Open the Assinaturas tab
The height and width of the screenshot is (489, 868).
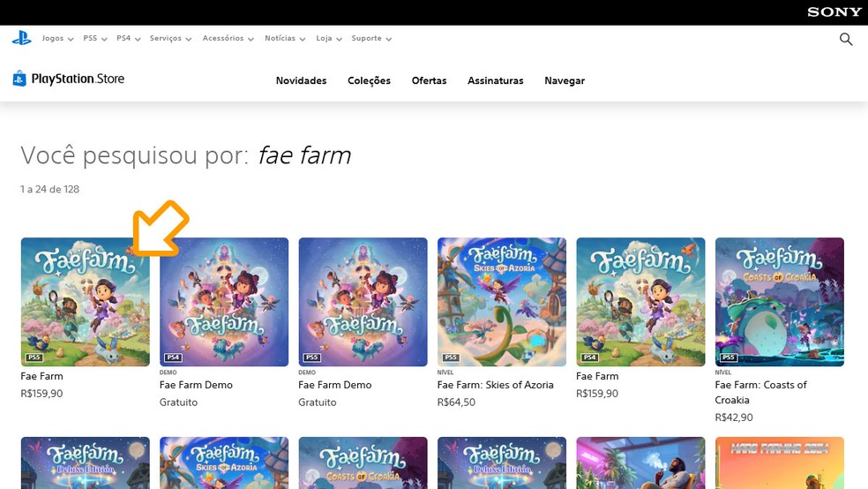tap(496, 81)
